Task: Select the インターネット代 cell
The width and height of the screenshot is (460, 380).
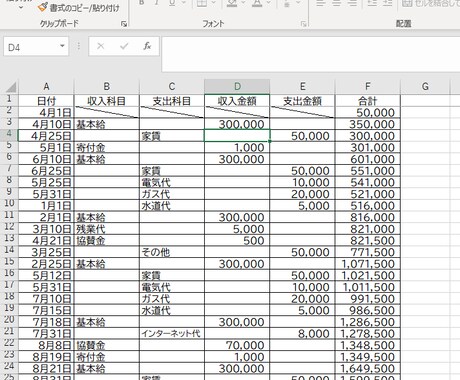Action: click(x=172, y=334)
